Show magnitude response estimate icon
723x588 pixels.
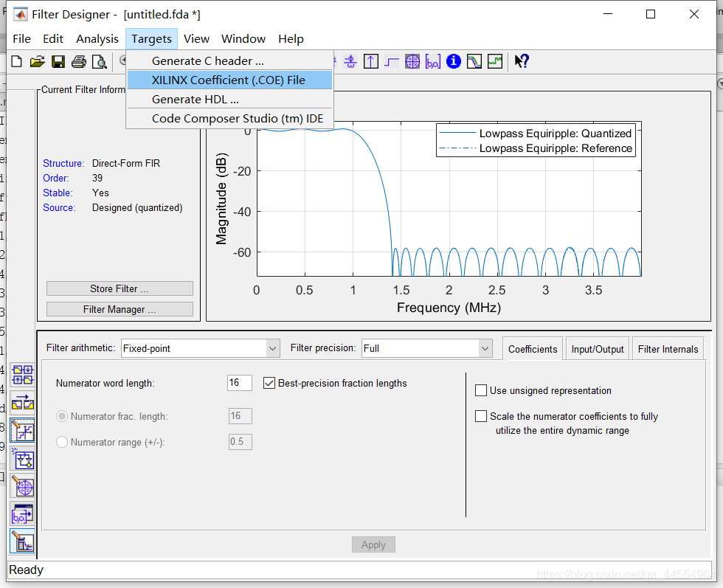point(474,61)
